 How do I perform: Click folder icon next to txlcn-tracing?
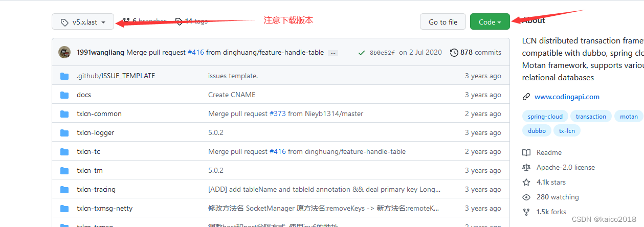point(64,189)
